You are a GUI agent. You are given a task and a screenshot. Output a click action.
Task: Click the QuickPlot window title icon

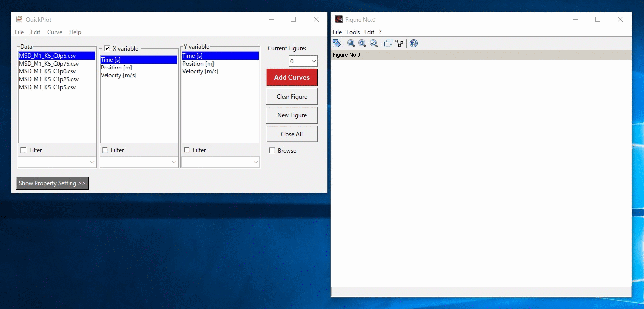click(x=19, y=19)
